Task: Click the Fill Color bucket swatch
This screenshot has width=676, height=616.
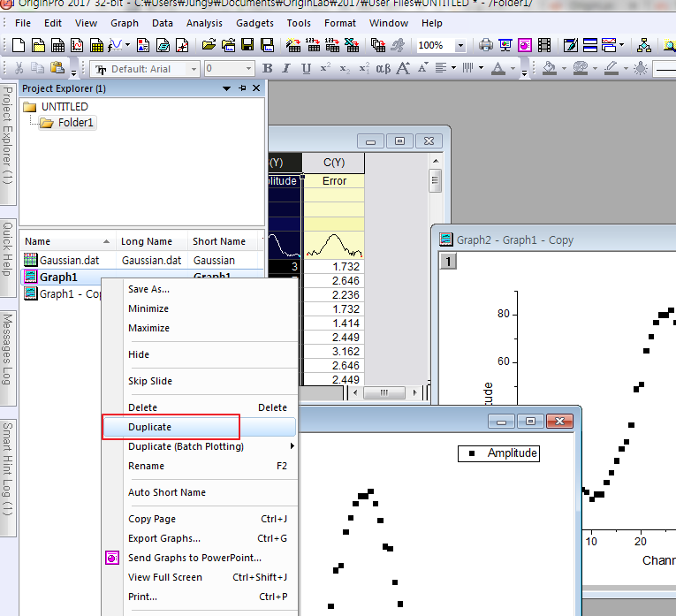Action: pyautogui.click(x=550, y=68)
